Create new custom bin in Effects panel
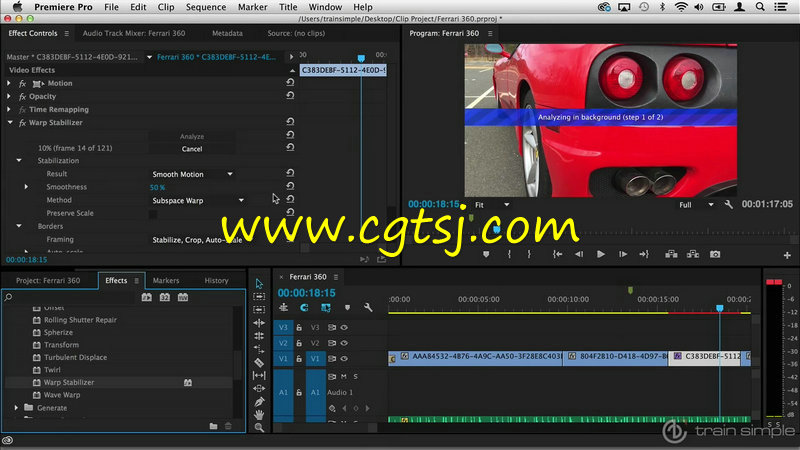 point(213,426)
